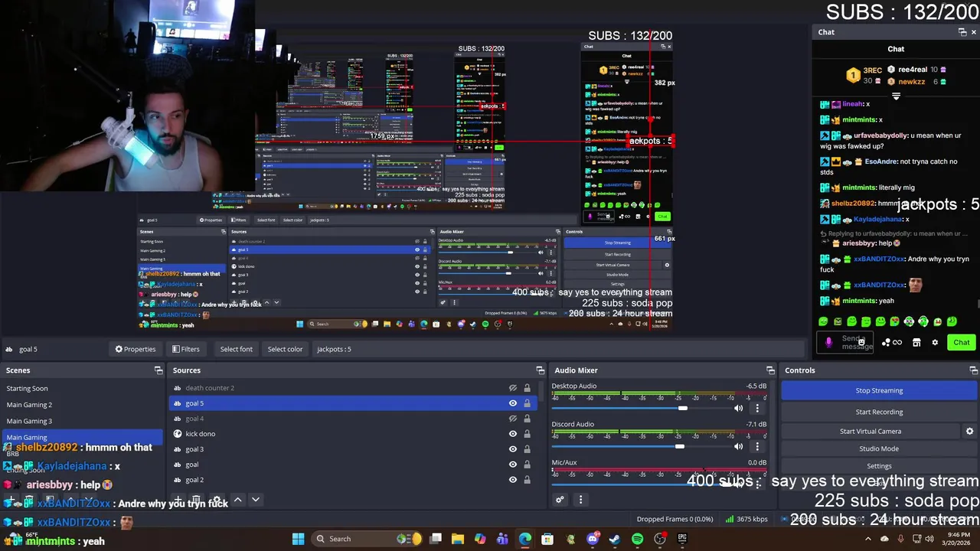The height and width of the screenshot is (551, 980).
Task: Open Desktop Audio options menu
Action: click(757, 408)
